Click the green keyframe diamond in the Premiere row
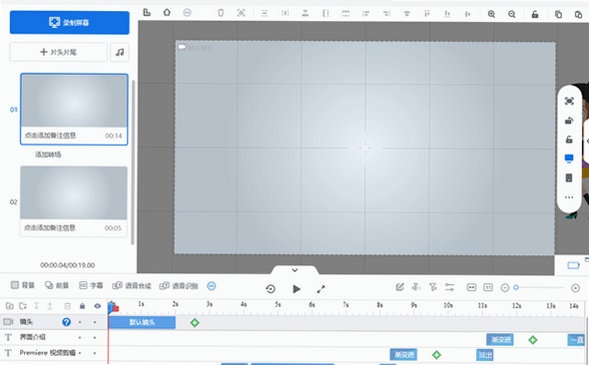This screenshot has height=365, width=589. coord(436,354)
